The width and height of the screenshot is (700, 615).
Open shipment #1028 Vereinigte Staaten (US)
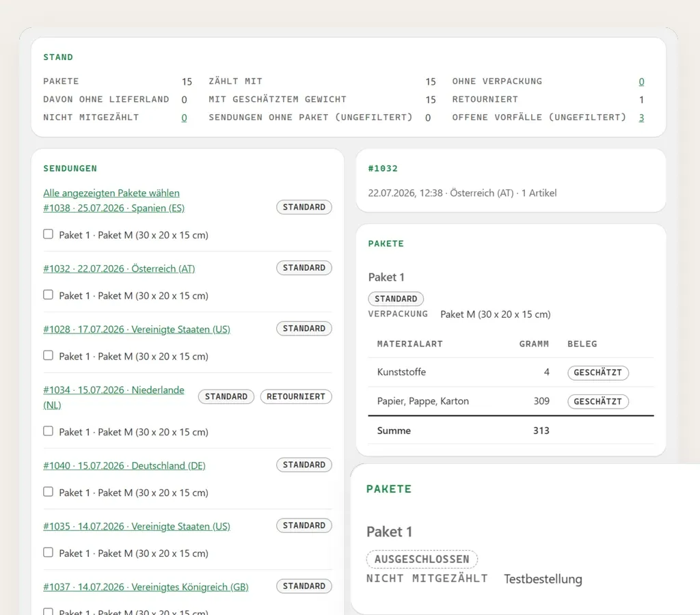(x=137, y=329)
